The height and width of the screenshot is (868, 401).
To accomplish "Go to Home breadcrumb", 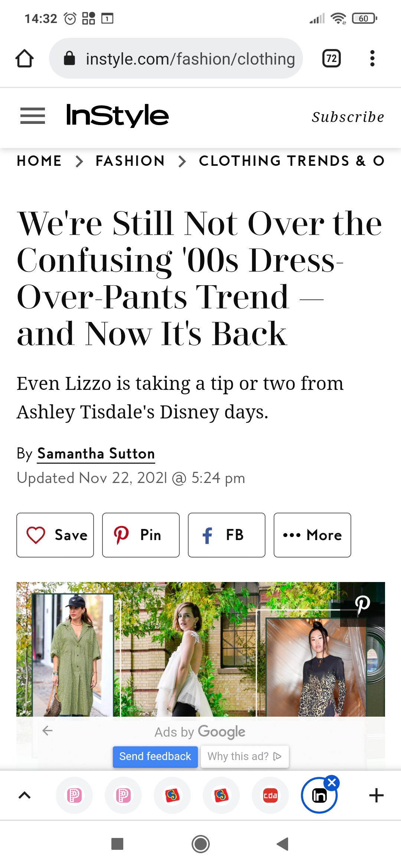I will click(x=39, y=161).
